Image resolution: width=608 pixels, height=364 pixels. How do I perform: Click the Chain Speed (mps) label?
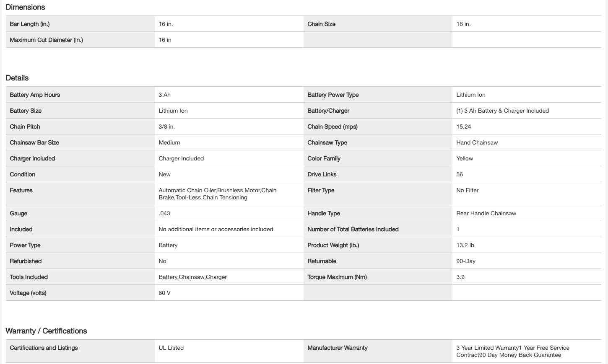click(333, 126)
